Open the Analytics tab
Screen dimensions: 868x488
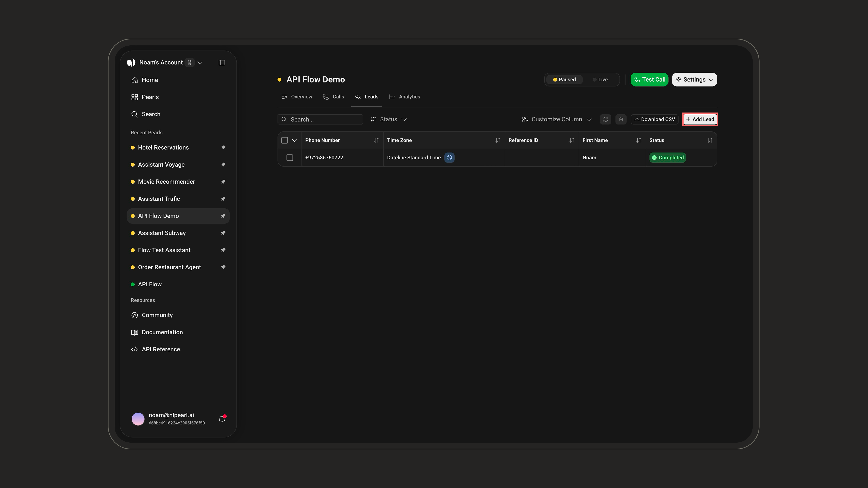pyautogui.click(x=404, y=97)
